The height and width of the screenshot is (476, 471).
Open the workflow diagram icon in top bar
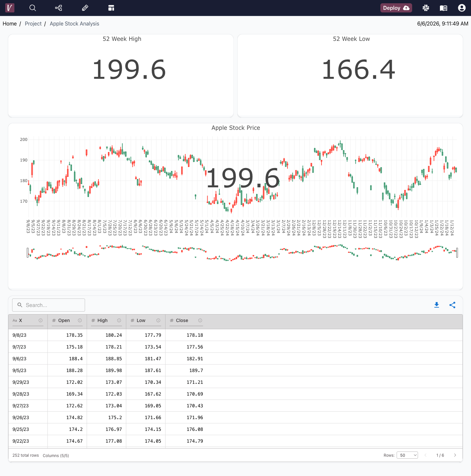[59, 8]
